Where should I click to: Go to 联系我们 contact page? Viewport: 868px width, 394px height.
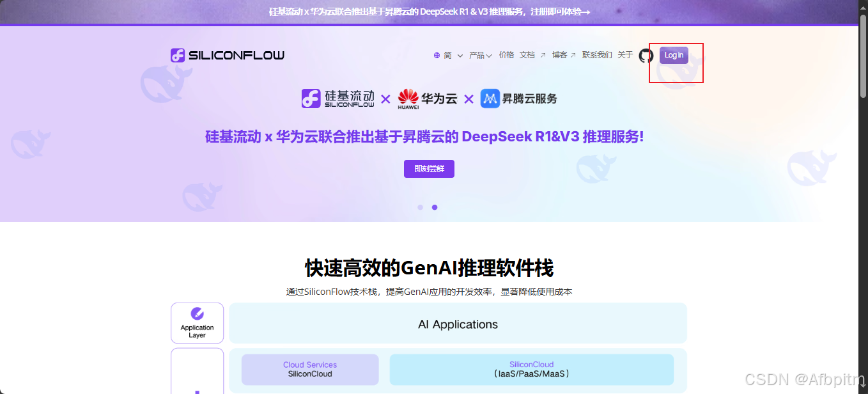597,55
